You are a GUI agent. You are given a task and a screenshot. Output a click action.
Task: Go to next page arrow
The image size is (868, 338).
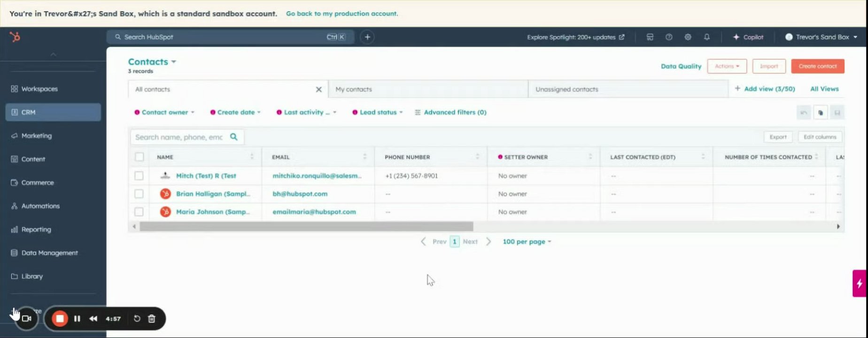point(488,241)
